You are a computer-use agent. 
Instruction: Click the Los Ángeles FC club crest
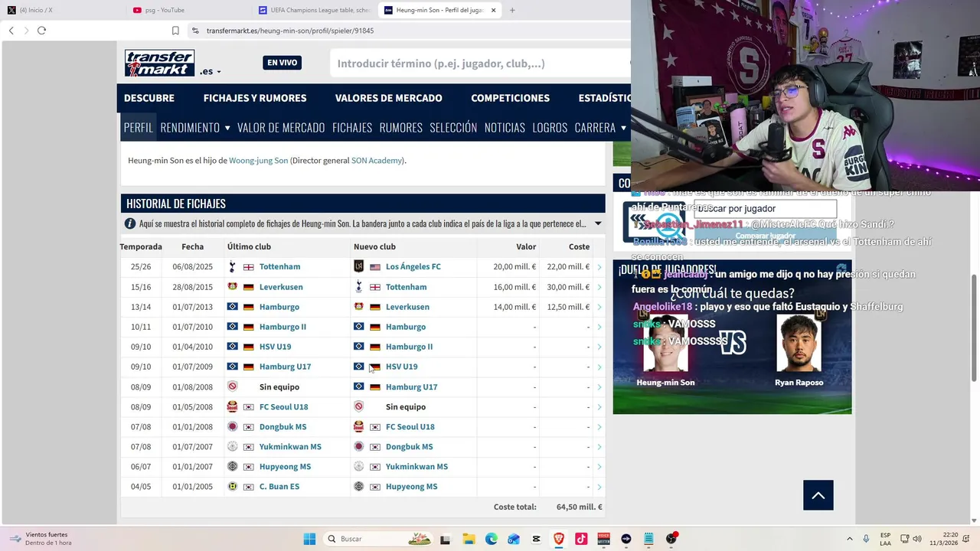(x=358, y=266)
